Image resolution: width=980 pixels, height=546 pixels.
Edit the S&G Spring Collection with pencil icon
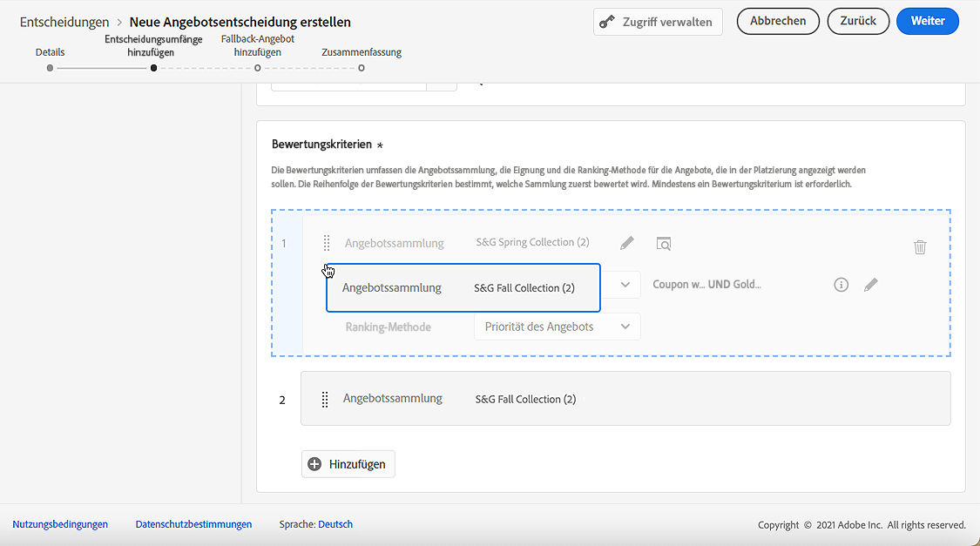point(627,244)
